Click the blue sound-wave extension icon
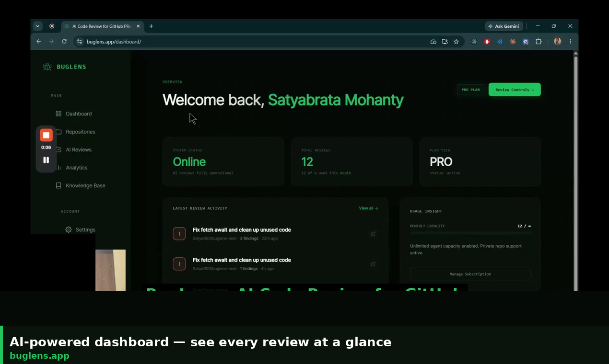 500,42
